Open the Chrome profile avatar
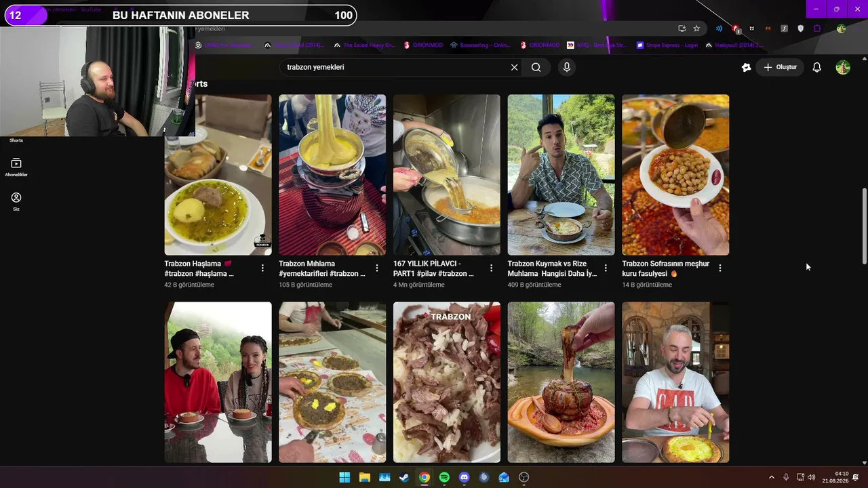 tap(841, 28)
